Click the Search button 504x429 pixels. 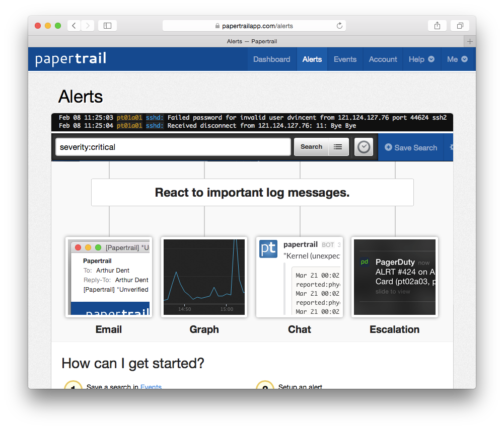(311, 147)
